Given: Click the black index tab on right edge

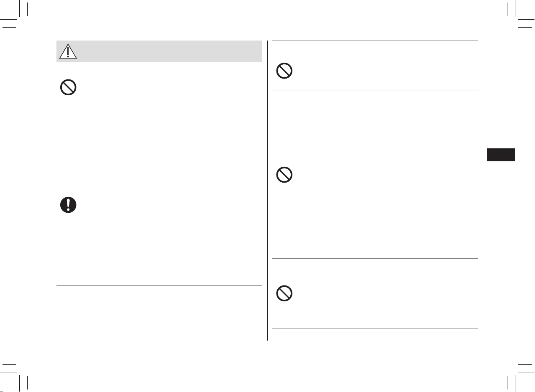Looking at the screenshot, I should coord(501,155).
